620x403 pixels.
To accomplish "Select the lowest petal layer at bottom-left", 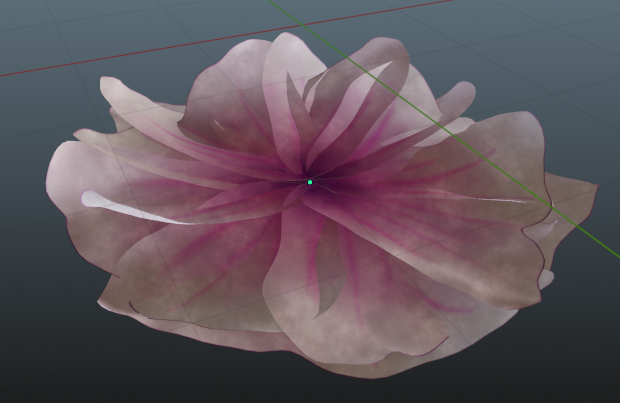I will tap(150, 312).
